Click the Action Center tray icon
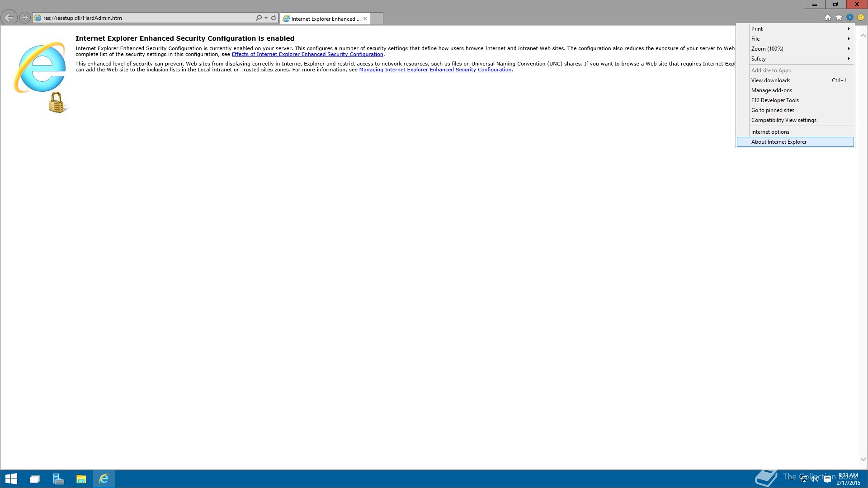The width and height of the screenshot is (868, 488). [x=827, y=479]
